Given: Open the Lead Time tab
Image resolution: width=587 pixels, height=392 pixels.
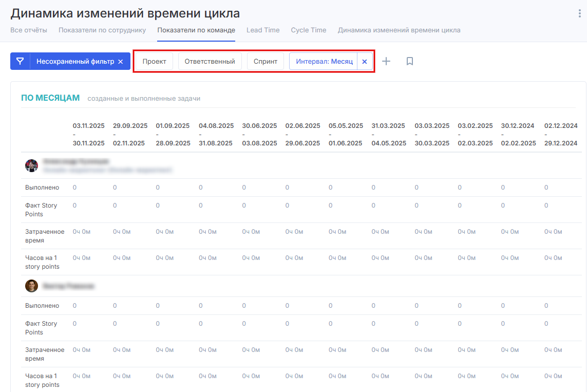Looking at the screenshot, I should [x=263, y=30].
